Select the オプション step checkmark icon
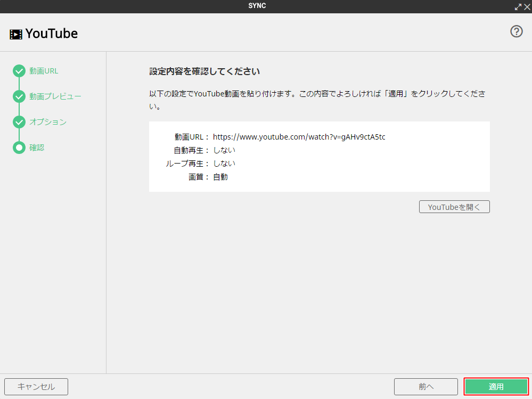532x399 pixels. 19,122
